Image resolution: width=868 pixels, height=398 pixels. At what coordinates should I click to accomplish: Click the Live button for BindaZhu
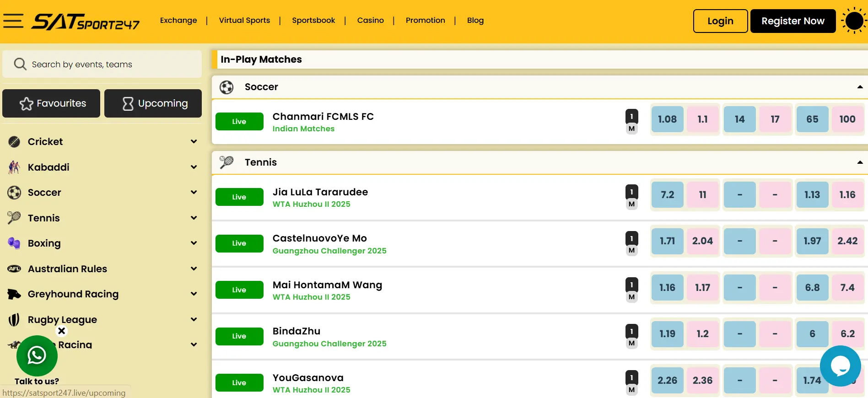pos(239,336)
